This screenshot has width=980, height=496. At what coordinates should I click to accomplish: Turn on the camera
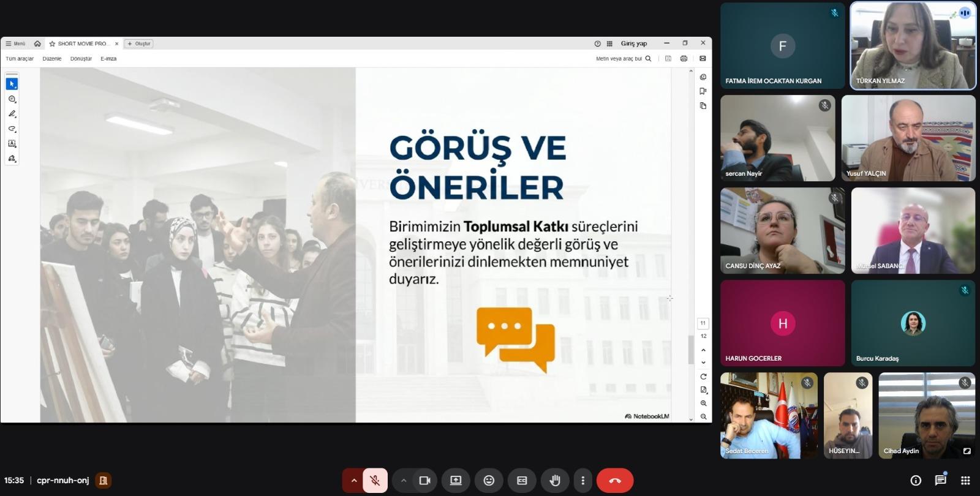[x=424, y=481]
